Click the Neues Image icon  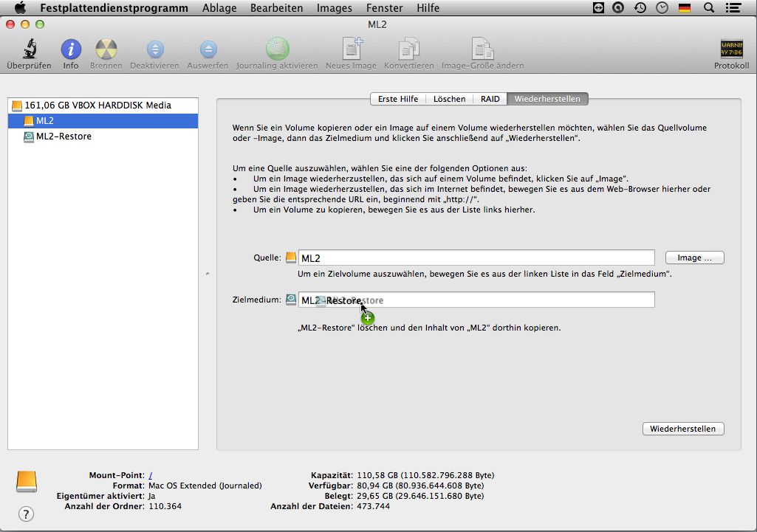[352, 49]
